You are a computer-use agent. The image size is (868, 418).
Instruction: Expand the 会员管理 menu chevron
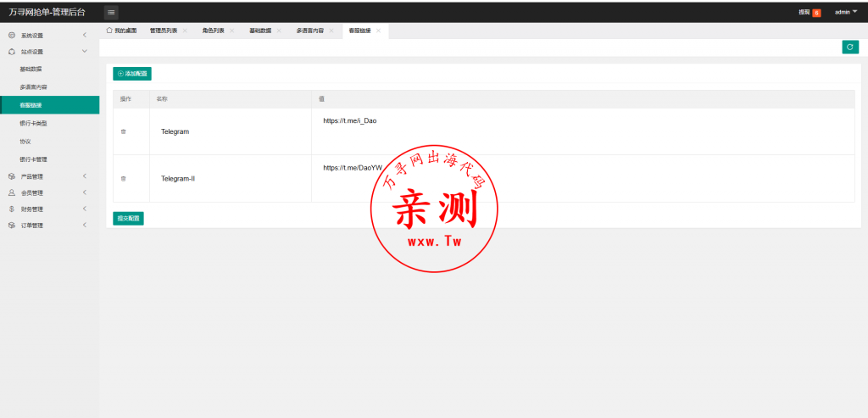[x=84, y=192]
